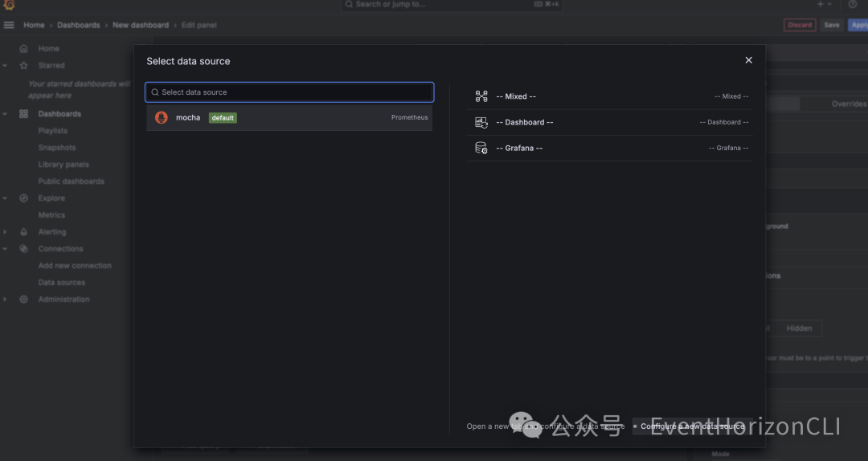Click the Dashboards grid icon in sidebar
868x461 pixels.
[x=24, y=114]
